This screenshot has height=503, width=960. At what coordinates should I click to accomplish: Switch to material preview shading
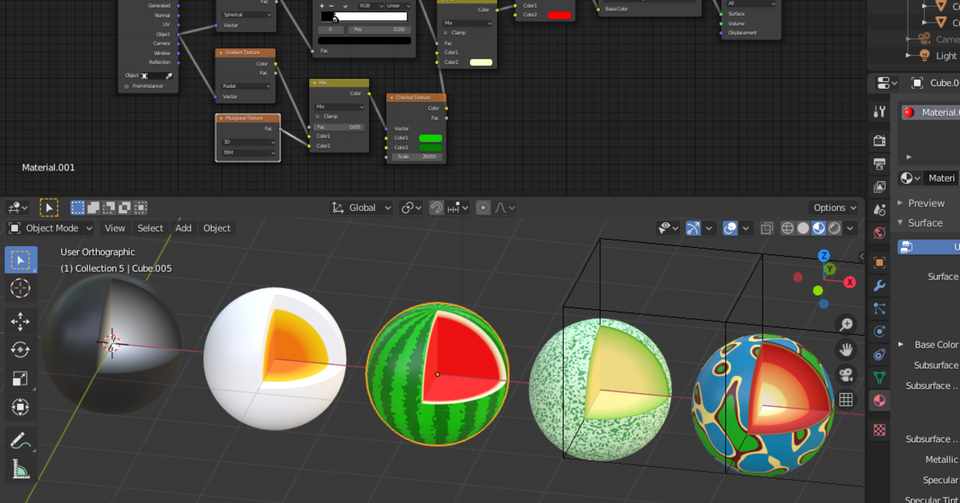click(819, 228)
